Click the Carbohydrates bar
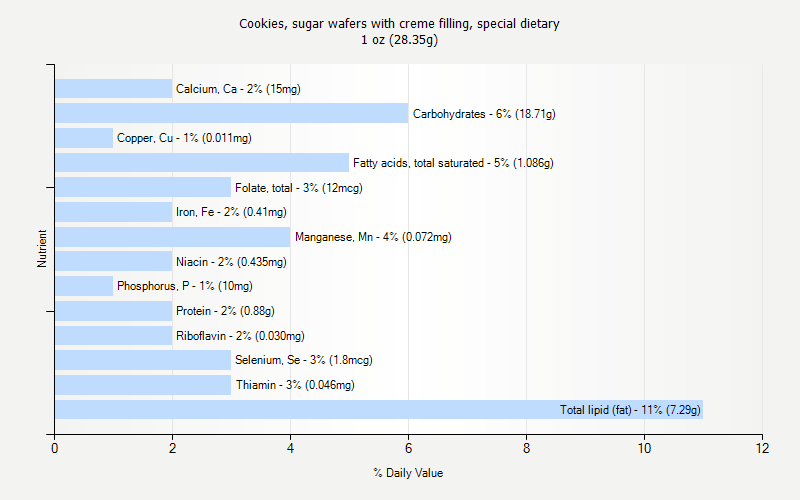The image size is (800, 500). pos(231,113)
